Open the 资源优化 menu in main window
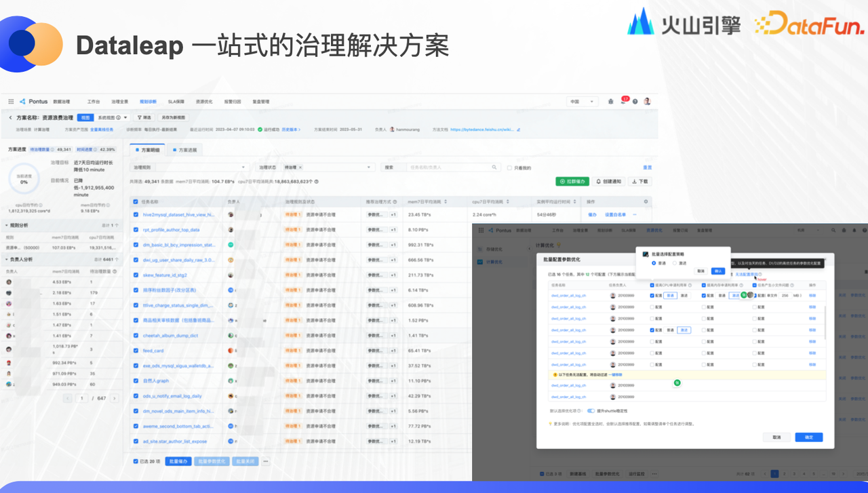 (204, 102)
